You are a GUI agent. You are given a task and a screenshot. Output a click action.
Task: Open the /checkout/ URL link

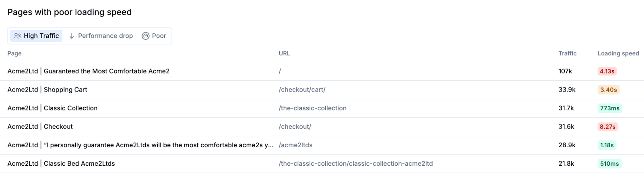295,126
